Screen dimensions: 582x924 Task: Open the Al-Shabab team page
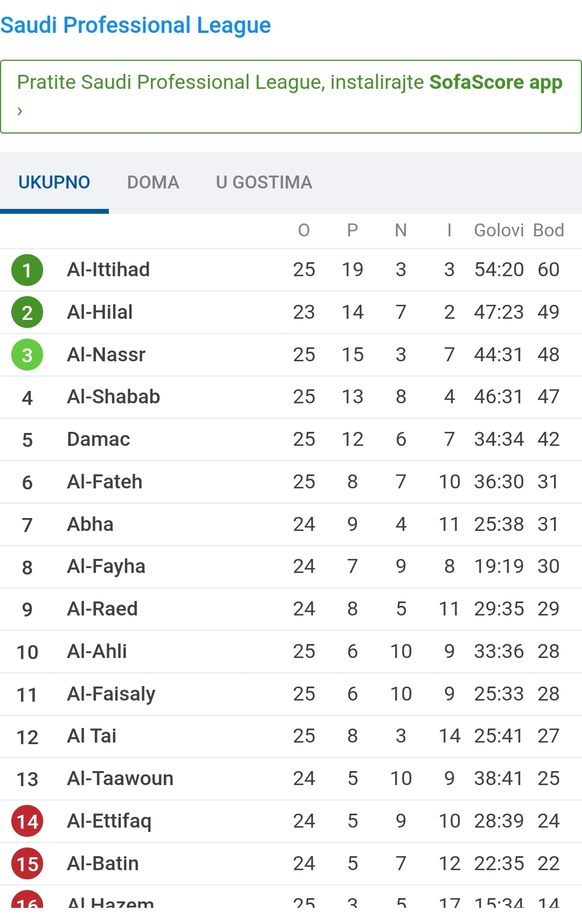coord(113,396)
